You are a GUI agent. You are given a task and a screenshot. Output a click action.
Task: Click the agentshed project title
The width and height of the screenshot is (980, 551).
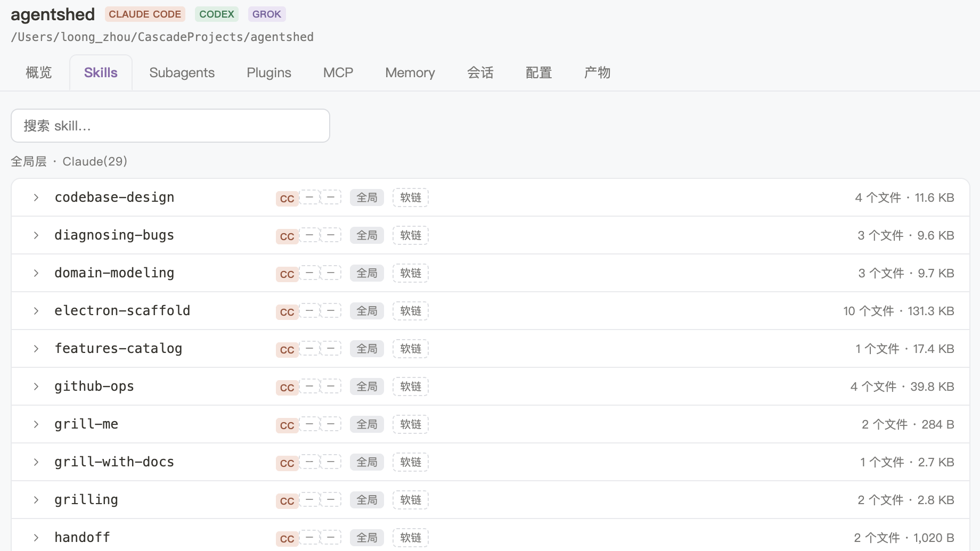(x=53, y=14)
